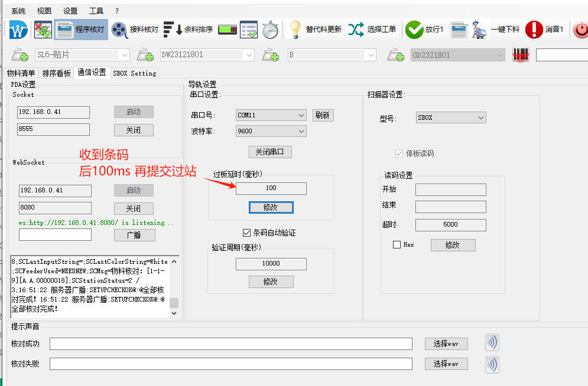This screenshot has height=386, width=588.
Task: Click the stopwatch timer icon
Action: tap(270, 29)
